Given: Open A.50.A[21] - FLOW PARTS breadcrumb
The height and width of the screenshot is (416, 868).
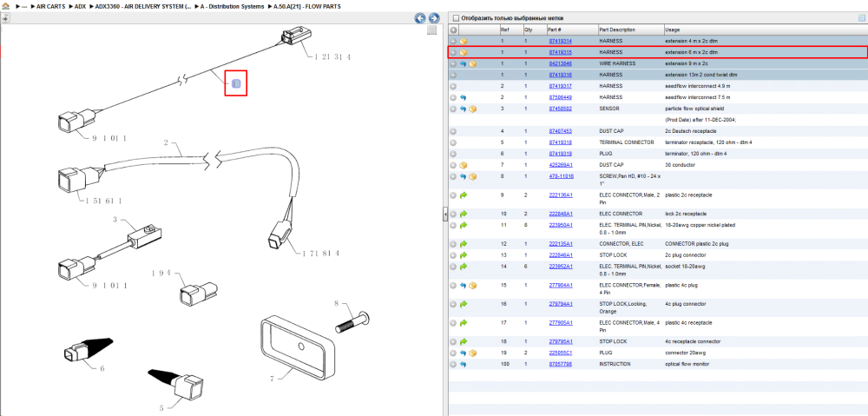Looking at the screenshot, I should point(307,6).
